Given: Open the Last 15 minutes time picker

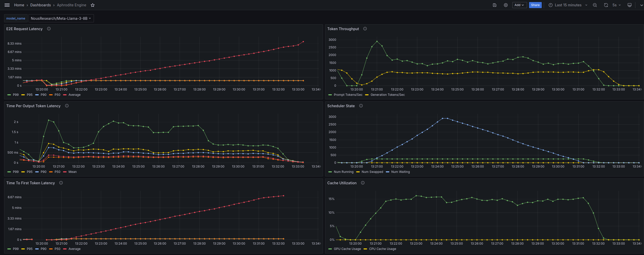Looking at the screenshot, I should pos(568,5).
